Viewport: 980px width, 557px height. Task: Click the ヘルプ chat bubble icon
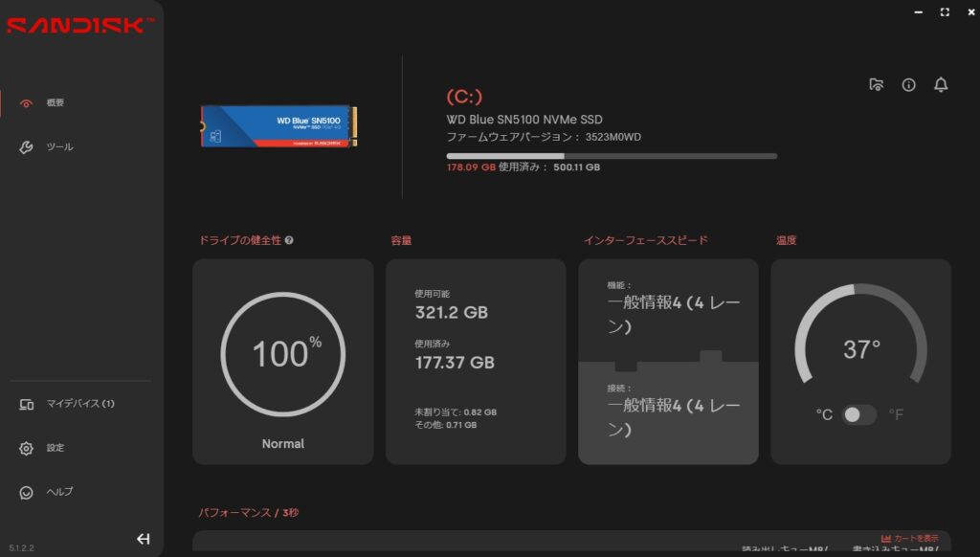click(27, 492)
